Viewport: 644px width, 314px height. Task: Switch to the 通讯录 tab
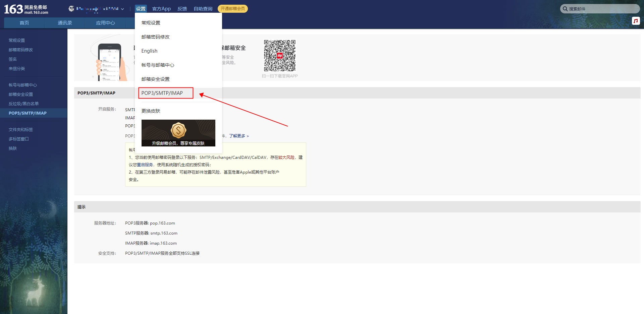point(65,23)
